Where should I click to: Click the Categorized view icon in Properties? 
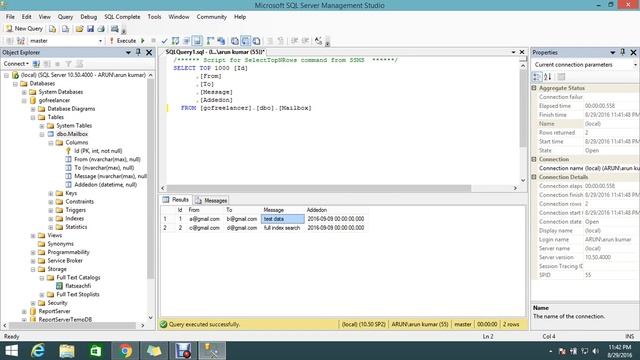[x=537, y=77]
